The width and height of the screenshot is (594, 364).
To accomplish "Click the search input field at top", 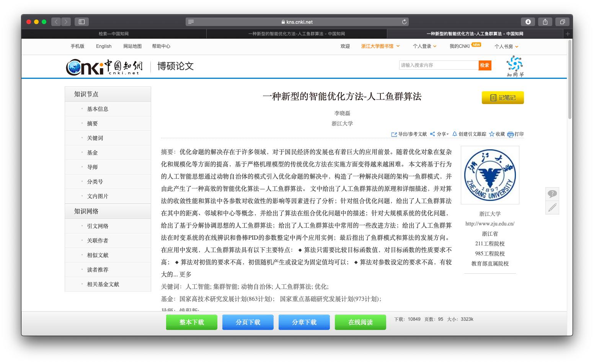I will pyautogui.click(x=438, y=65).
